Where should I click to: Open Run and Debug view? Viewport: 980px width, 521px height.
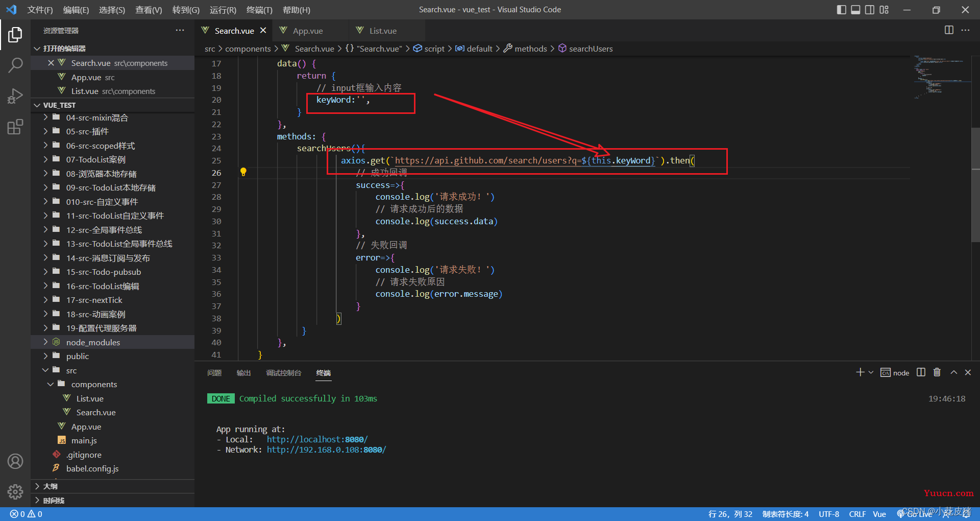(x=15, y=96)
